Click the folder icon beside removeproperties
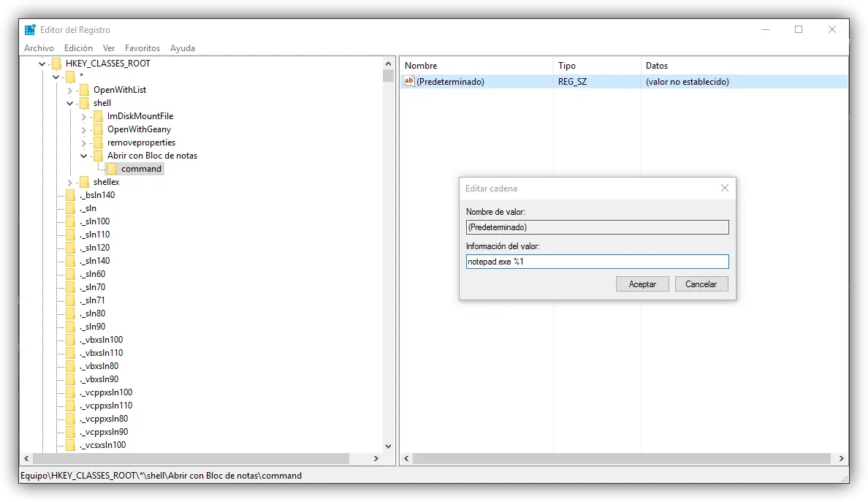This screenshot has height=502, width=868. (x=98, y=142)
